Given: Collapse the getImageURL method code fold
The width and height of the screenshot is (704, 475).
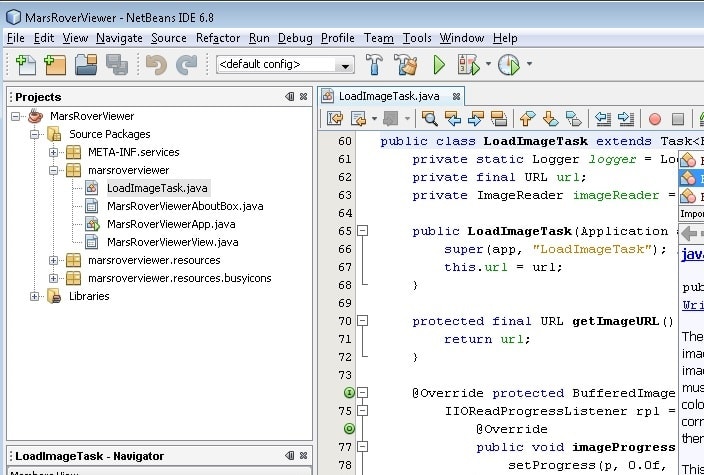Looking at the screenshot, I should (362, 321).
